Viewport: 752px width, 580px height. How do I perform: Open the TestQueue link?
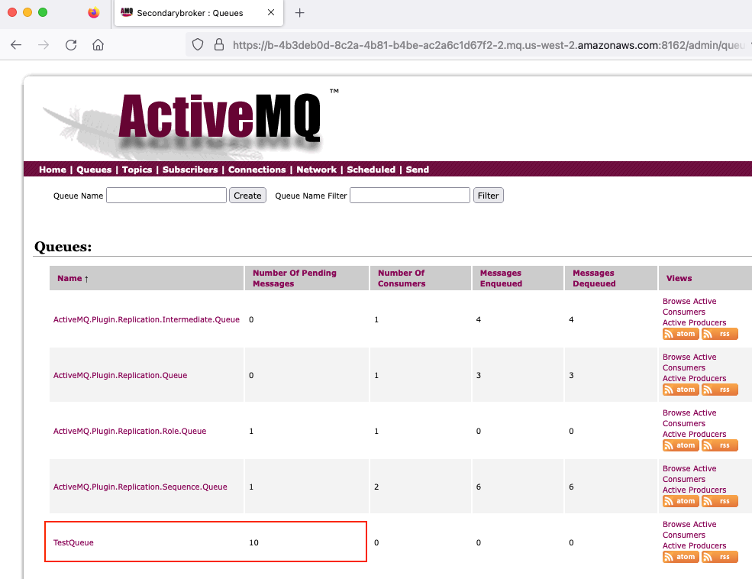click(x=73, y=543)
